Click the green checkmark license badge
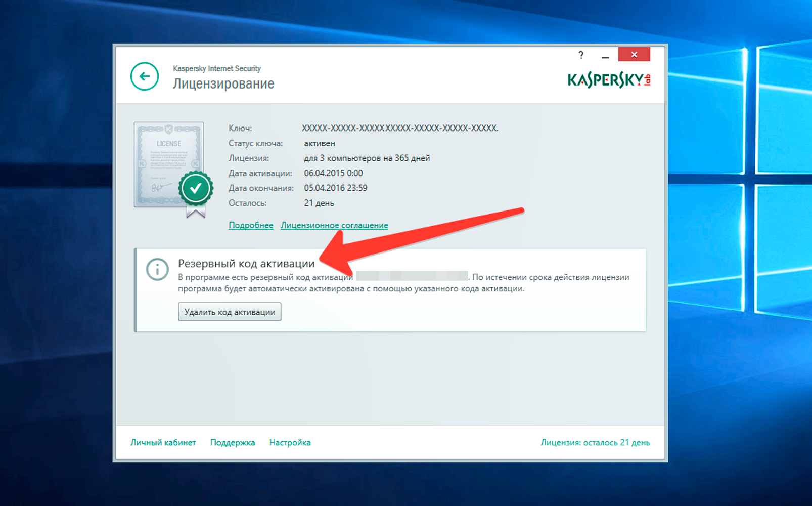 [196, 189]
